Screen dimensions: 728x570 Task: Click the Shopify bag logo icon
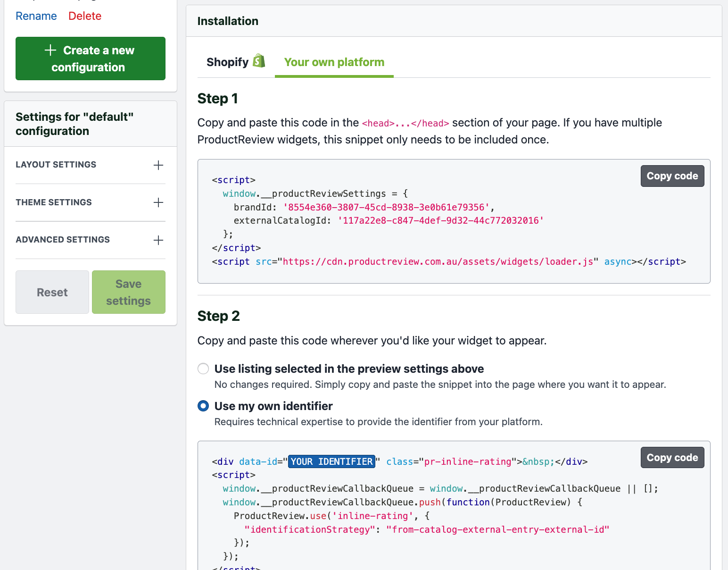coord(259,61)
